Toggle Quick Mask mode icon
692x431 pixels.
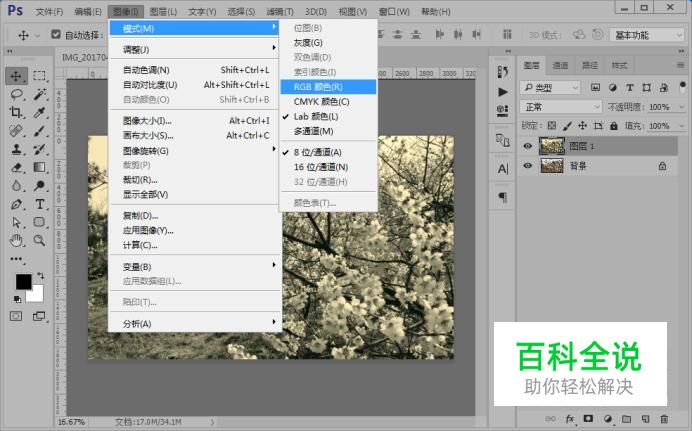[16, 316]
